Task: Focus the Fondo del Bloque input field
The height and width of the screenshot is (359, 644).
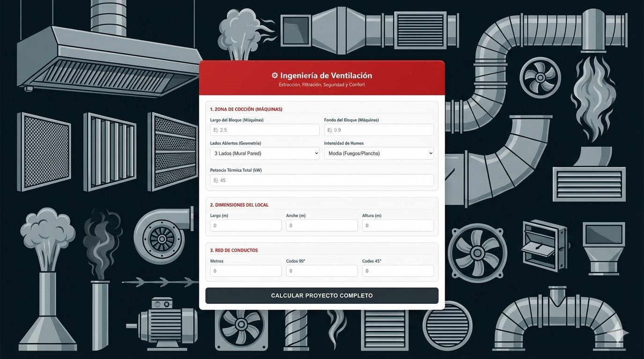Action: coord(379,130)
